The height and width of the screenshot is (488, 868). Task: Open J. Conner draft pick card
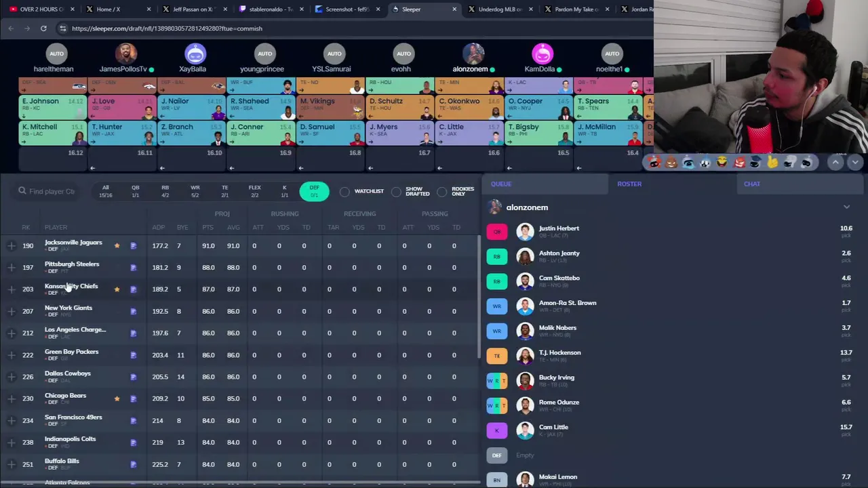pyautogui.click(x=262, y=134)
